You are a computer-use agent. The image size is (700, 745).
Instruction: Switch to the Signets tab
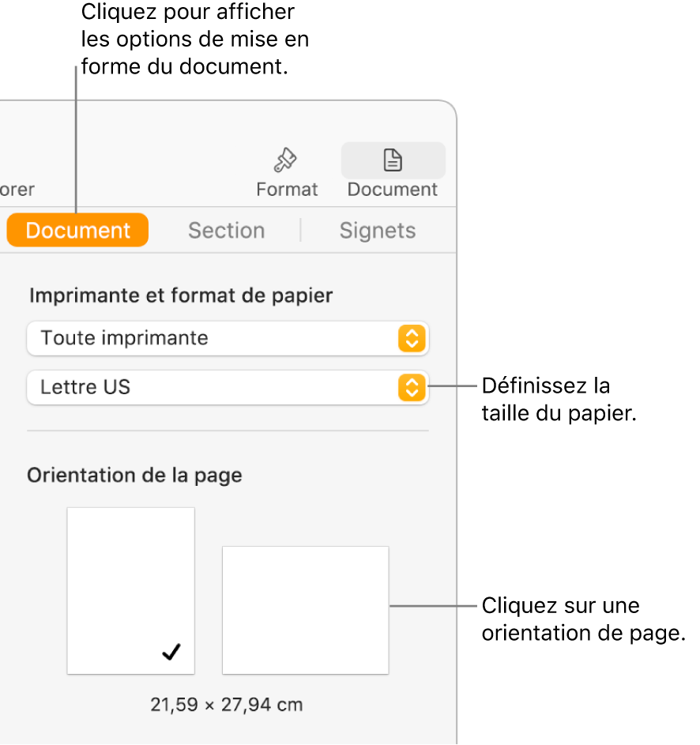pyautogui.click(x=377, y=231)
